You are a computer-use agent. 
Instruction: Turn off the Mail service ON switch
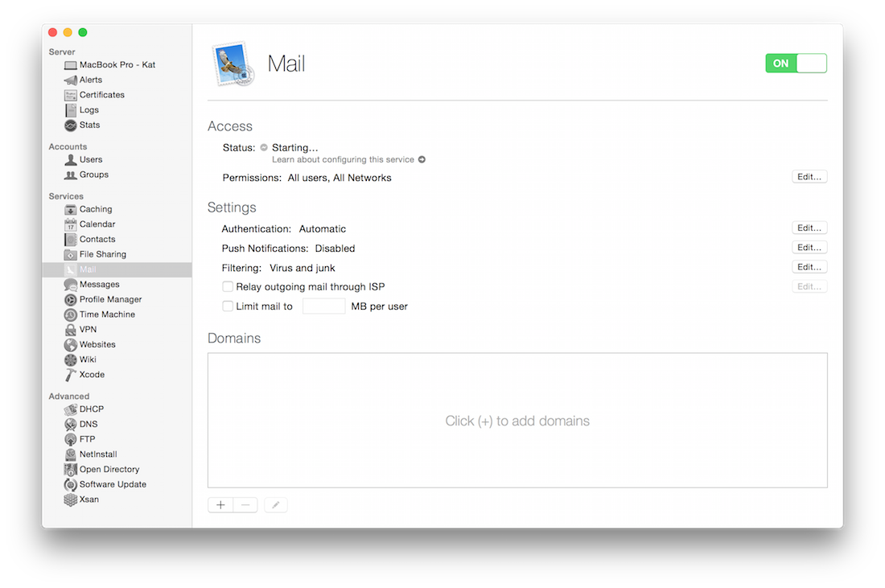pyautogui.click(x=796, y=64)
